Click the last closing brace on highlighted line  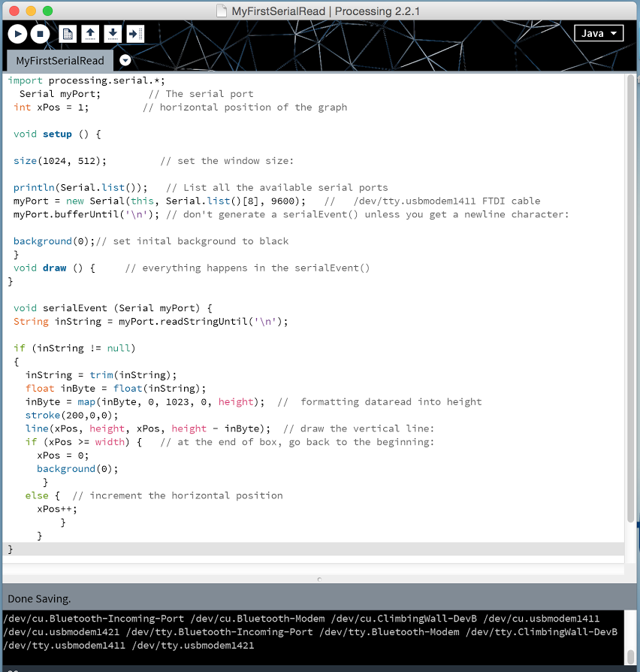[x=11, y=549]
